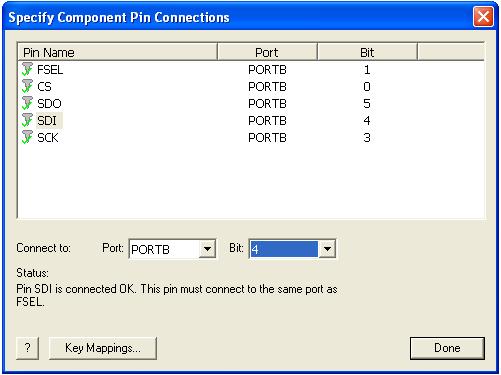Click the pin icon beside SDO

click(27, 103)
